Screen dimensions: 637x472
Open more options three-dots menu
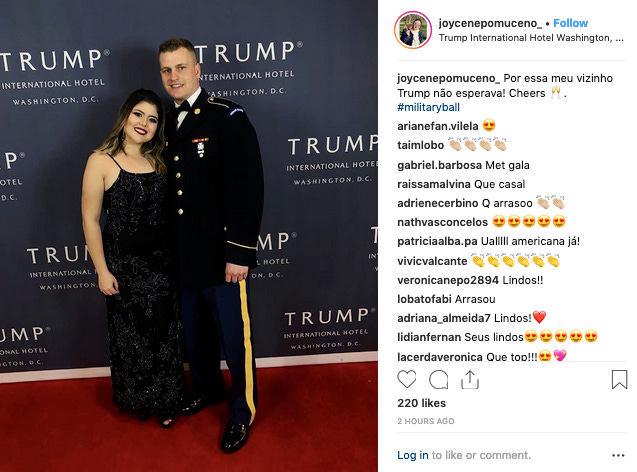[x=618, y=456]
